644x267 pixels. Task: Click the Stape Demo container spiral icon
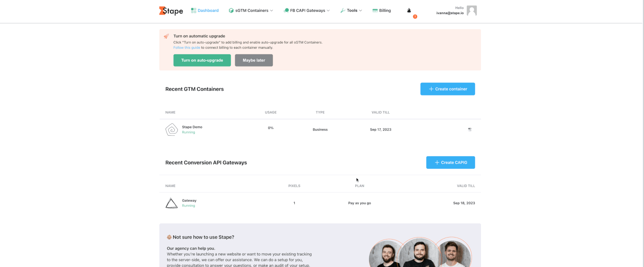(x=171, y=129)
